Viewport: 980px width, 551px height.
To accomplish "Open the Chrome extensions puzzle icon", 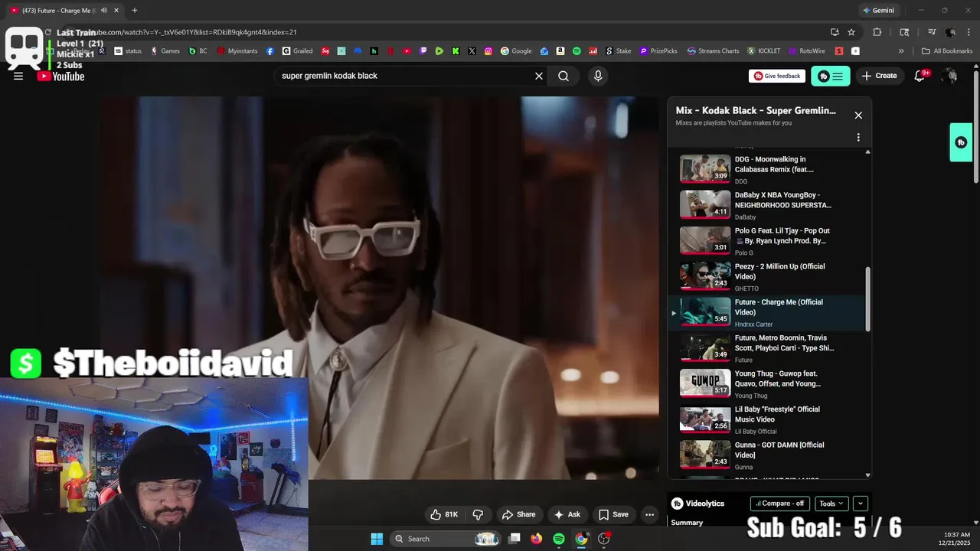I will pos(877,32).
